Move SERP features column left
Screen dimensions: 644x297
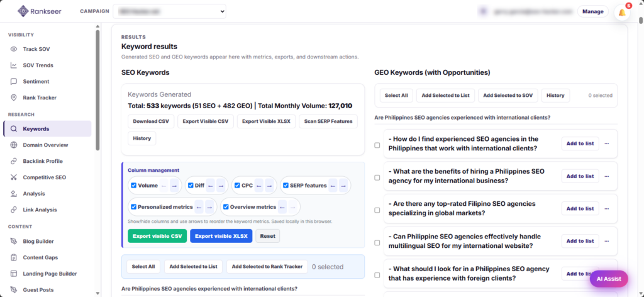333,186
